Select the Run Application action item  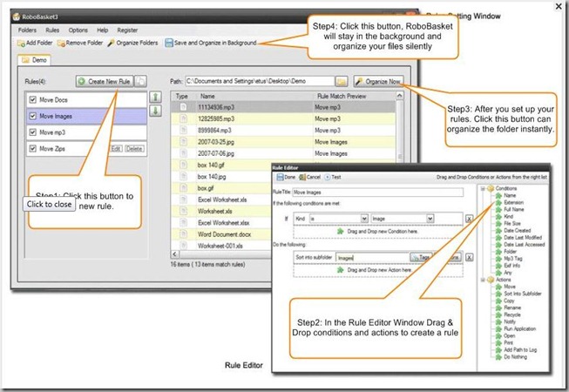(519, 329)
